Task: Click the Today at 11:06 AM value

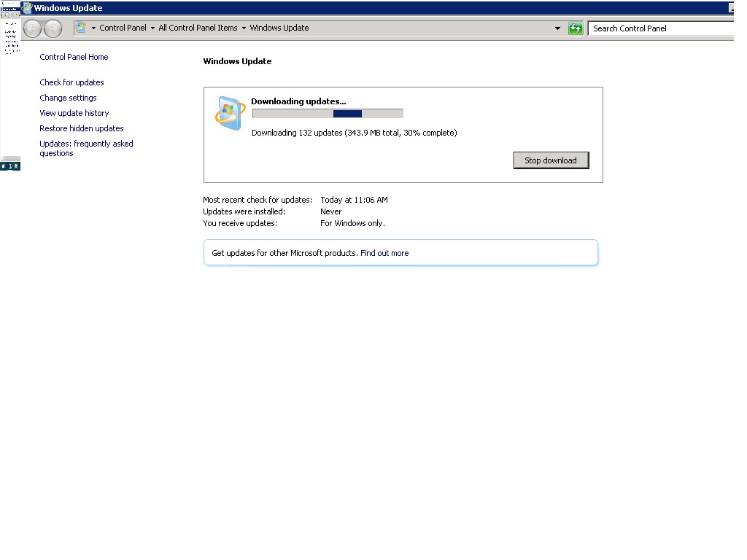Action: click(x=354, y=200)
